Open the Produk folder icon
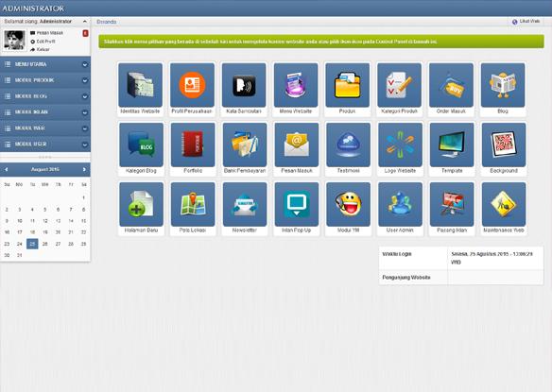The width and height of the screenshot is (552, 392). (347, 85)
